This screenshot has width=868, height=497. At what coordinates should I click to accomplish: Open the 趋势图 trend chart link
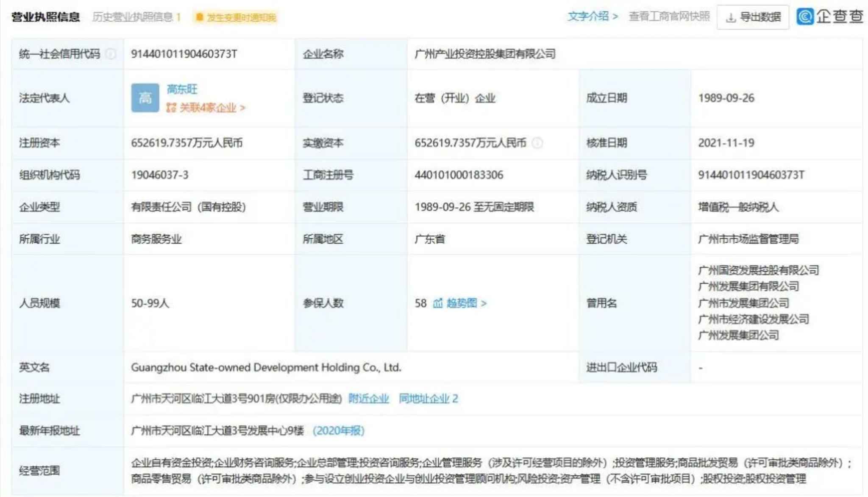466,303
